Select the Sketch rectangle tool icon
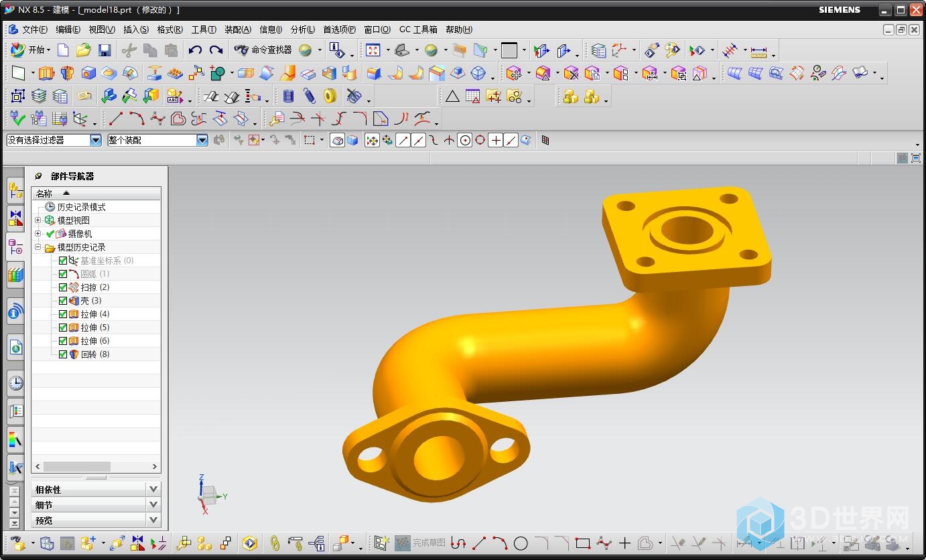 tap(18, 73)
